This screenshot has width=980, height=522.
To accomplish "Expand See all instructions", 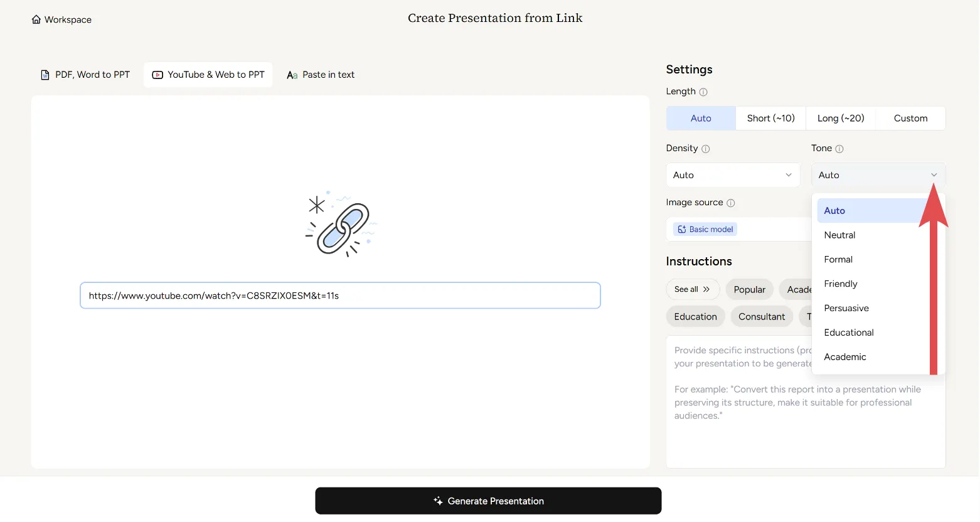I will [692, 290].
